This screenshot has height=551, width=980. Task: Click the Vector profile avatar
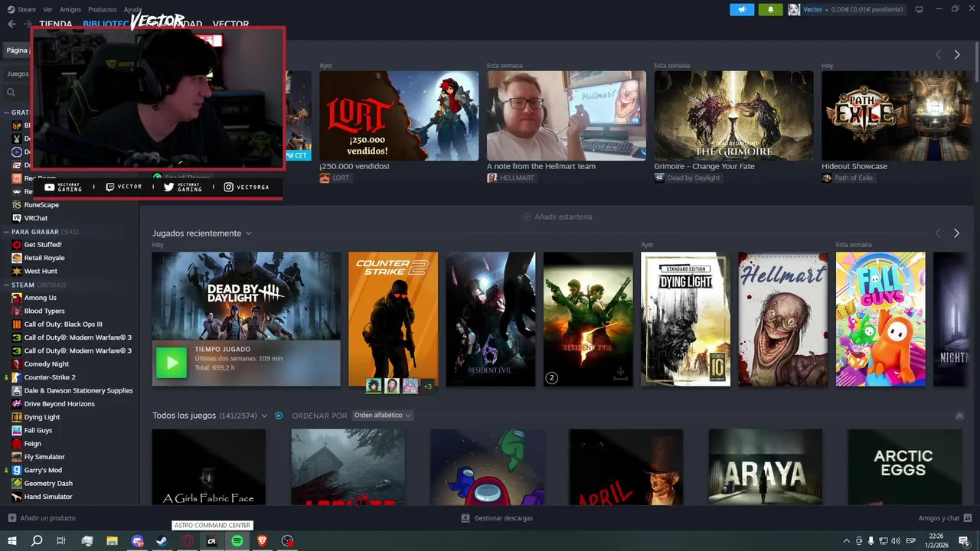click(x=794, y=9)
